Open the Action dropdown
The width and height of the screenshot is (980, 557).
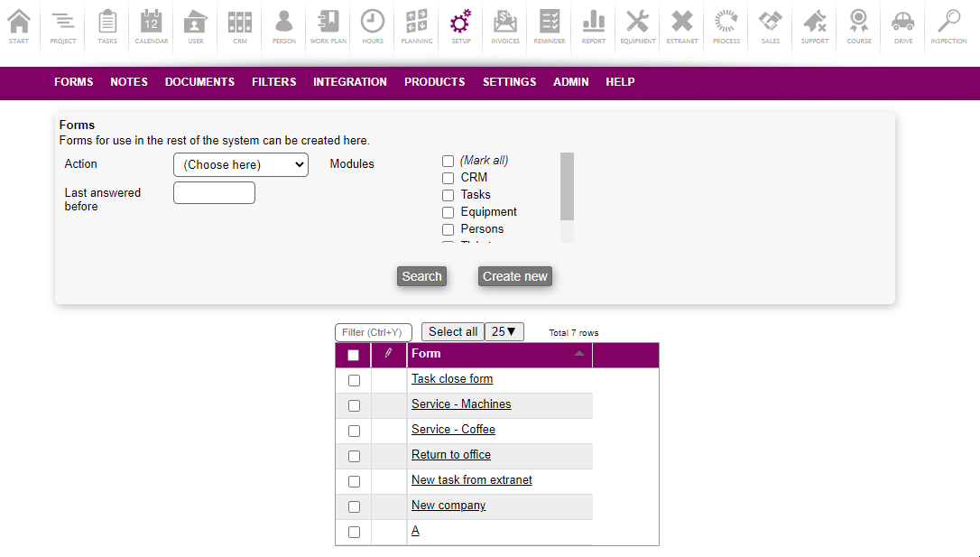point(240,165)
